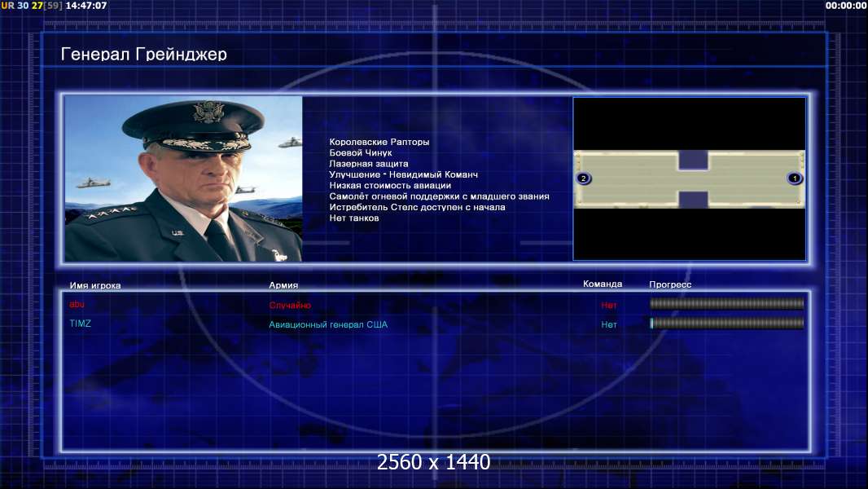Viewport: 868px width, 489px height.
Task: Click the 'Прогресс' column header
Action: pos(670,284)
